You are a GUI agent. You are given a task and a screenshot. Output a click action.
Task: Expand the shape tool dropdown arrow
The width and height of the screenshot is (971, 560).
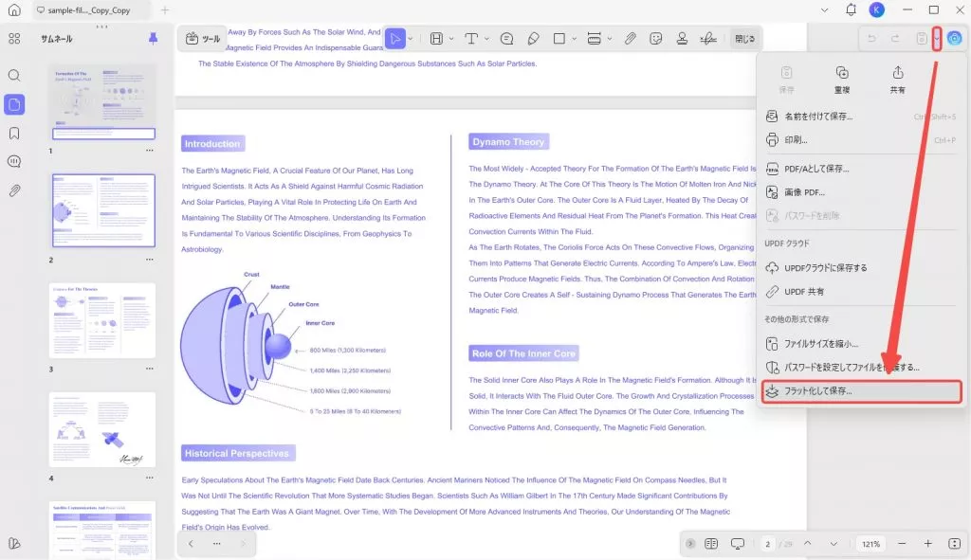click(575, 38)
